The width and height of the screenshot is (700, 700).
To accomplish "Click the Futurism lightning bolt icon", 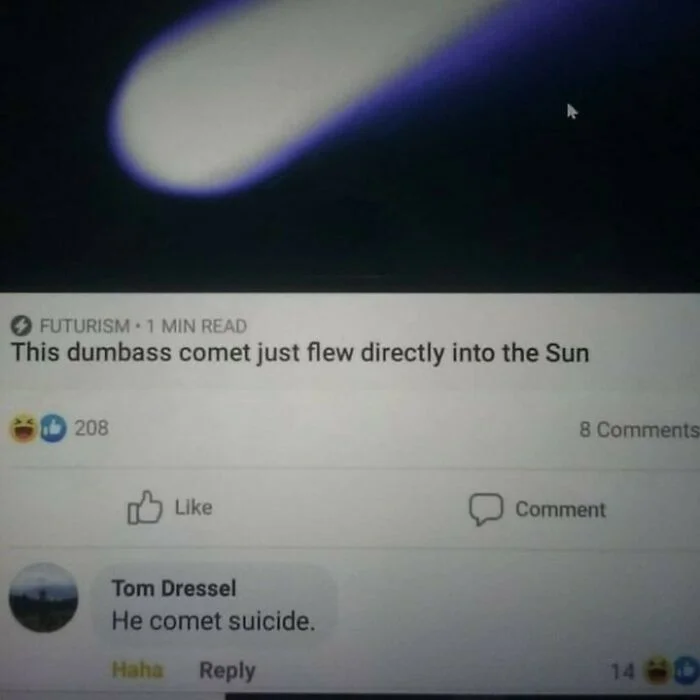I will (21, 326).
